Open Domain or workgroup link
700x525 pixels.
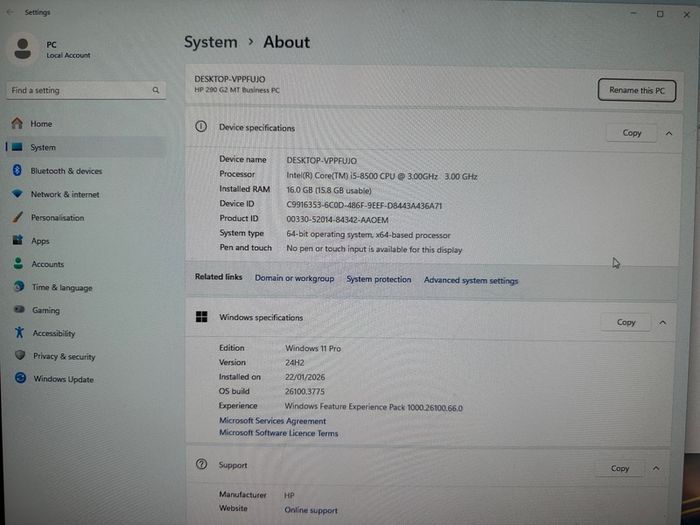[294, 278]
